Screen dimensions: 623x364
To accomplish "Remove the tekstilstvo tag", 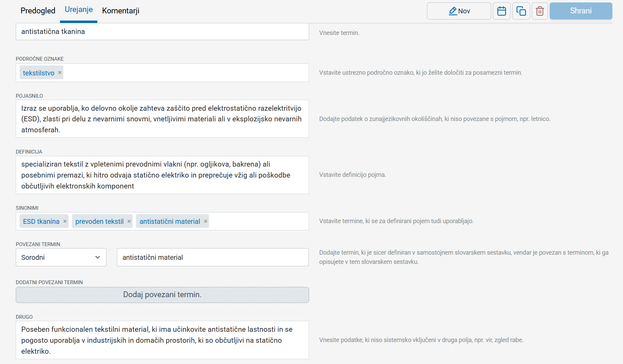I will click(60, 73).
